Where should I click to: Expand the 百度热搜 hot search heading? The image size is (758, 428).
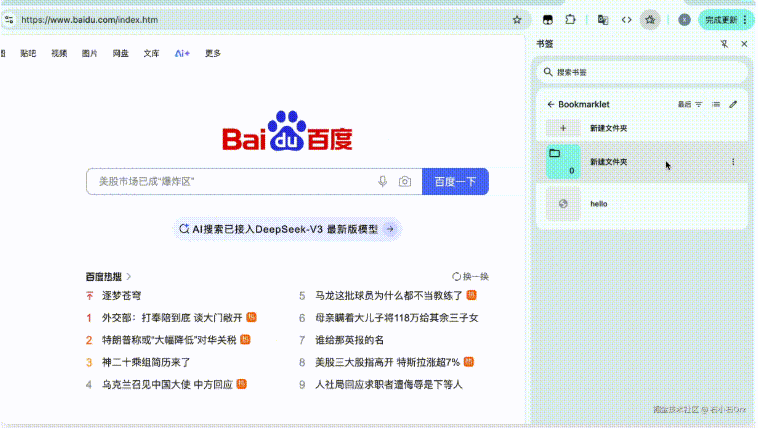point(108,277)
